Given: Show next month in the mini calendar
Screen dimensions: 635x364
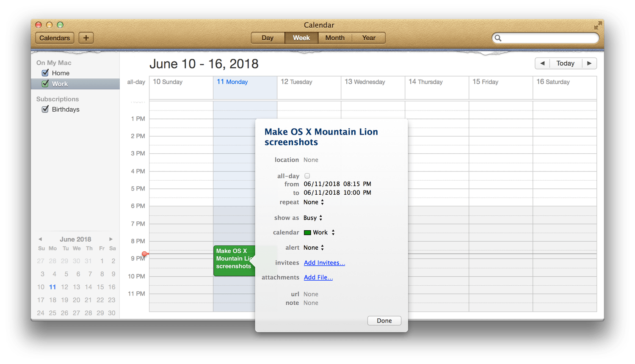Looking at the screenshot, I should pos(111,239).
